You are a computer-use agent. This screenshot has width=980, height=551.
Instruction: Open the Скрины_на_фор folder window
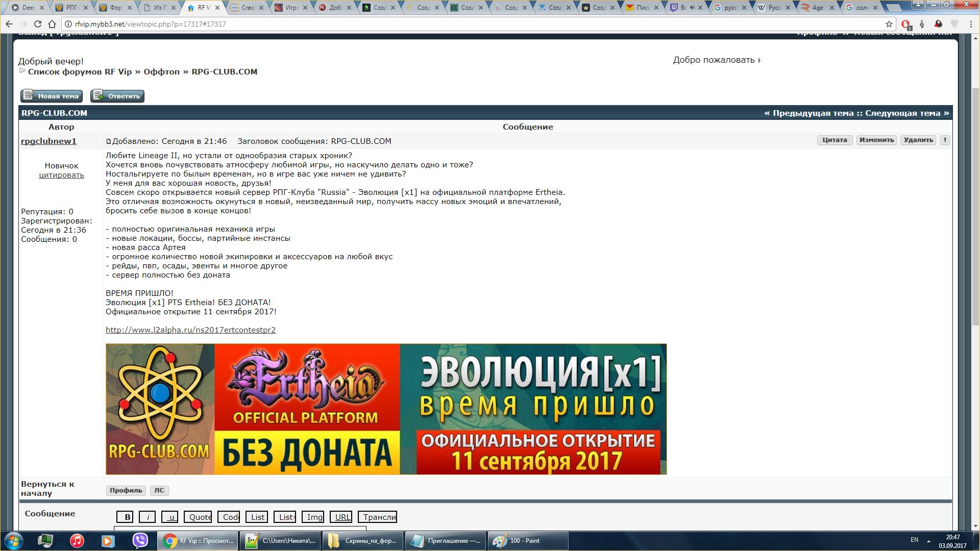pos(363,541)
